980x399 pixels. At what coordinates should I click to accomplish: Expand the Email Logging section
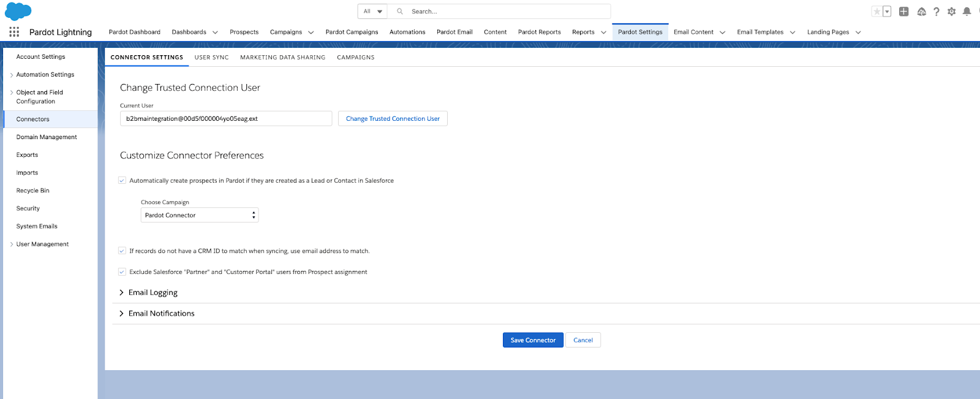(148, 292)
